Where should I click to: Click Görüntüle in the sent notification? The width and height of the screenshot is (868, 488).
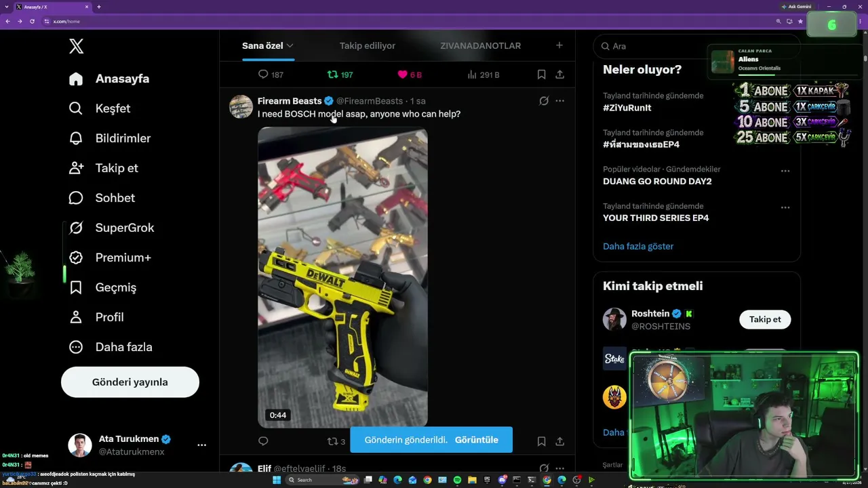point(477,440)
